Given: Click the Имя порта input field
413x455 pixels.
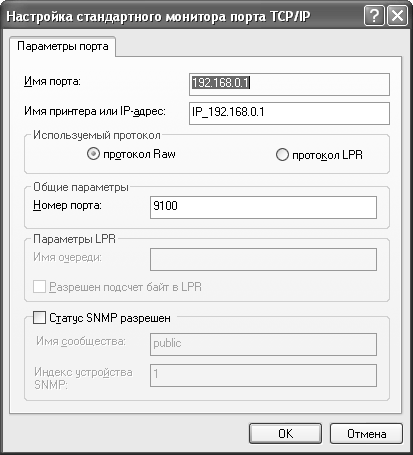Looking at the screenshot, I should click(x=289, y=84).
